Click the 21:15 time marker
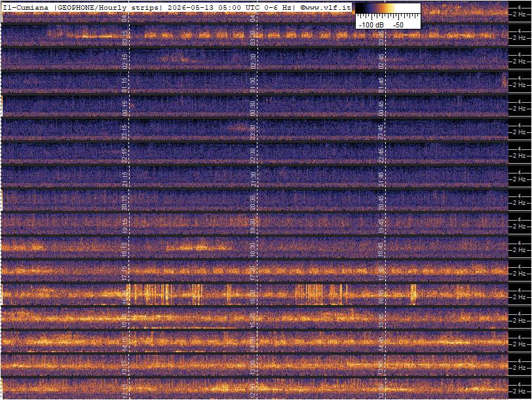This screenshot has width=532, height=400. point(124,179)
